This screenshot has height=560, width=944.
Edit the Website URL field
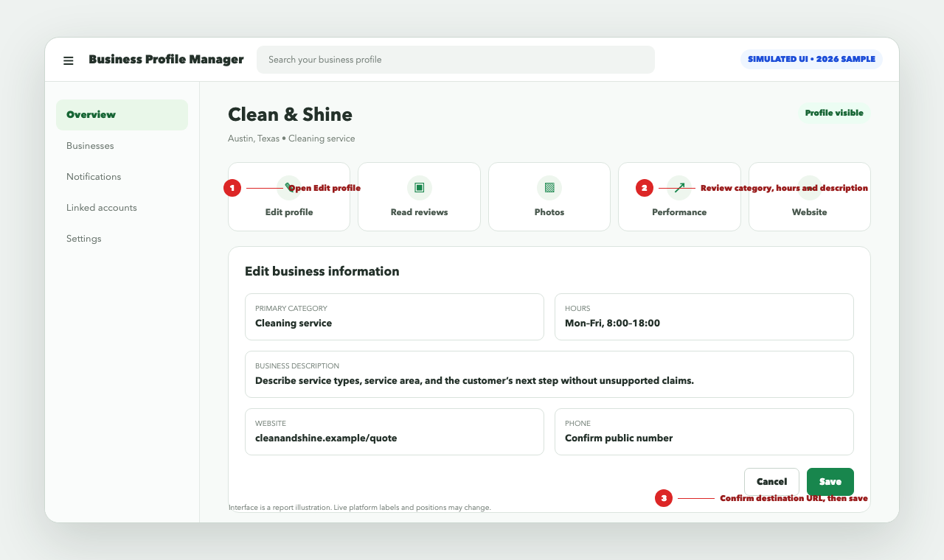tap(395, 432)
